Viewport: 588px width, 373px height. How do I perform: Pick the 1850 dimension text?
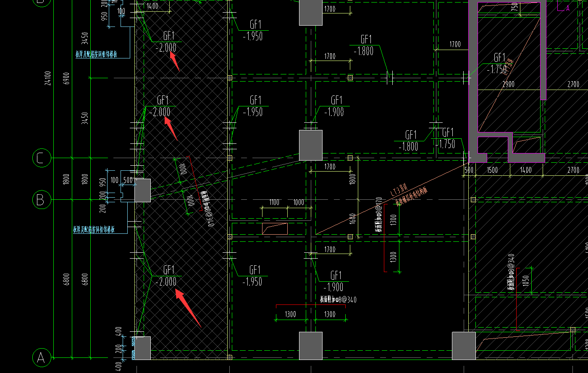tap(526, 281)
